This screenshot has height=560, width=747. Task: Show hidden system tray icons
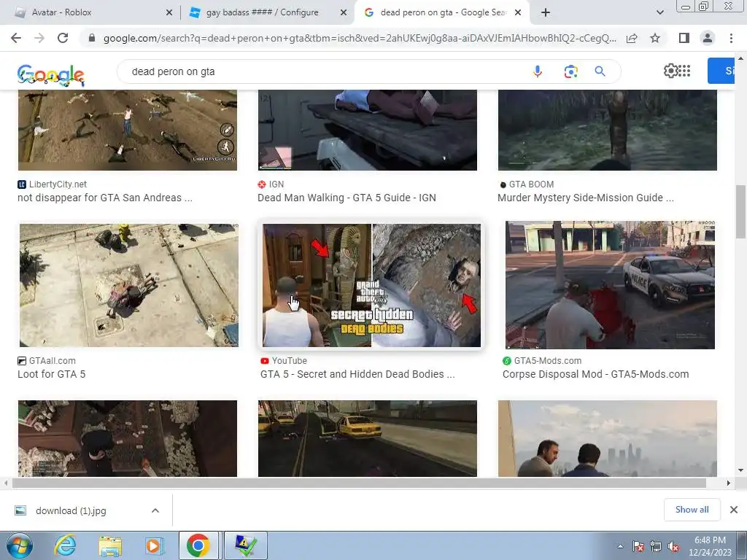[x=620, y=546]
